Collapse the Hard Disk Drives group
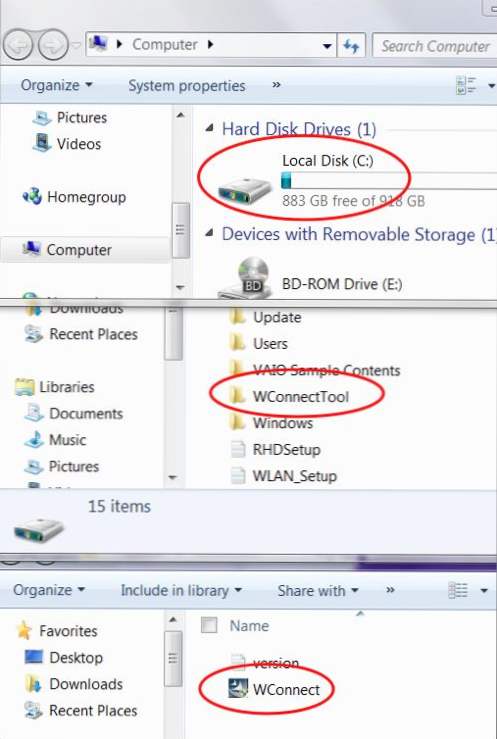 pyautogui.click(x=210, y=128)
